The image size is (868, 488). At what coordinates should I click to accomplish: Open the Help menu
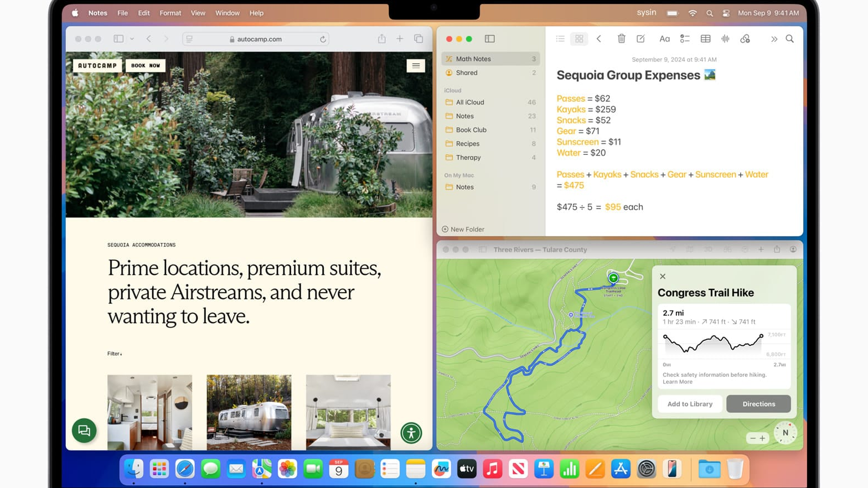[256, 13]
